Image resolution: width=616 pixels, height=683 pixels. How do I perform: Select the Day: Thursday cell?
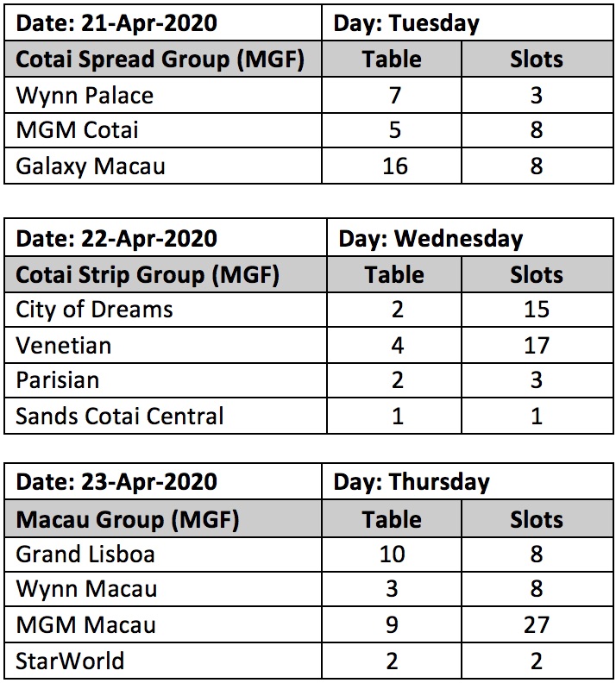pyautogui.click(x=468, y=481)
